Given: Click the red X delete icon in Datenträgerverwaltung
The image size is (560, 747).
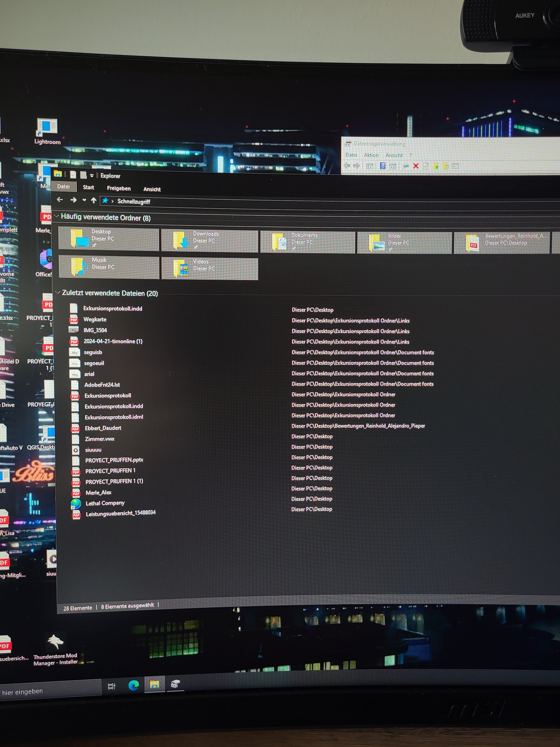Looking at the screenshot, I should tap(416, 166).
